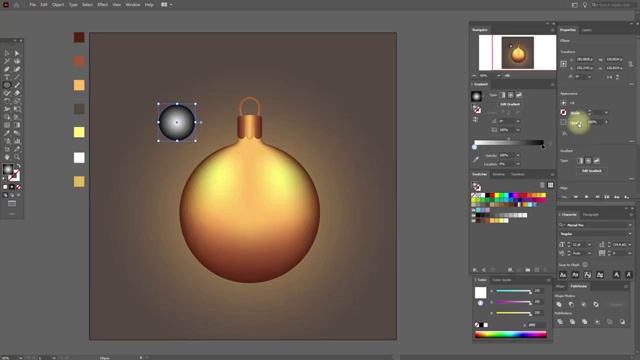Click Edit Gradient in Properties panel
Screen dimensions: 640x360
[x=591, y=171]
